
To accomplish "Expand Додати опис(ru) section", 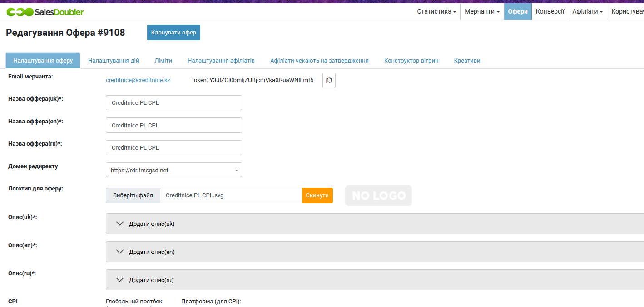I will [x=375, y=280].
